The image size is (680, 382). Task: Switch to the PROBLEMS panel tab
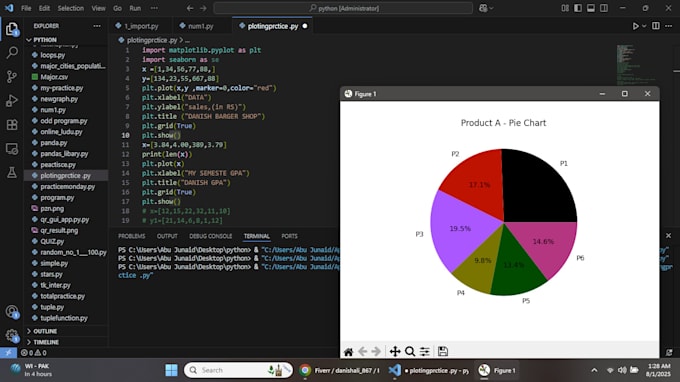[x=131, y=236]
